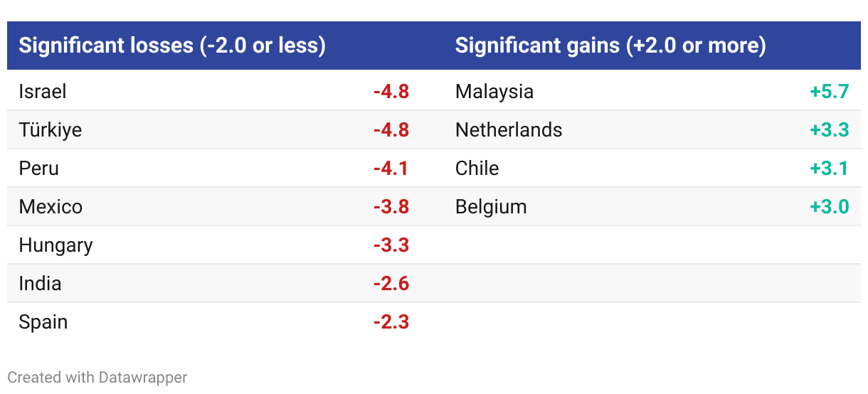Select the -2.3 value for Spain
This screenshot has width=868, height=394.
[391, 321]
